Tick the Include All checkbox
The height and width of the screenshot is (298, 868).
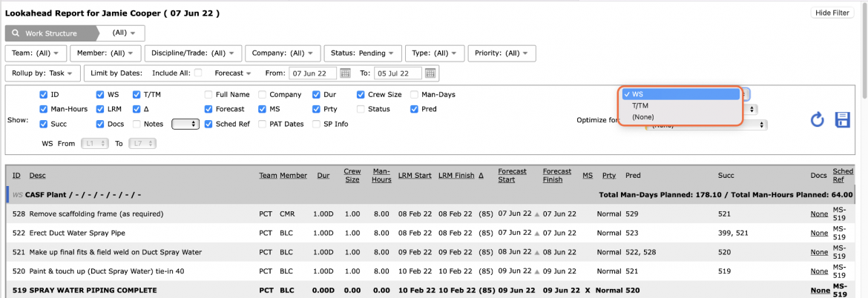pos(198,73)
